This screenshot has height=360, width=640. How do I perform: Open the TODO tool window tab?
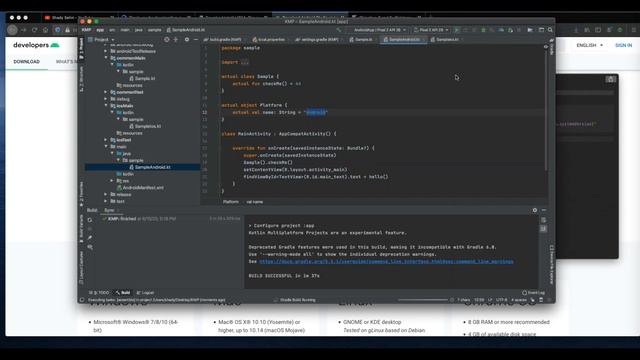click(x=99, y=293)
